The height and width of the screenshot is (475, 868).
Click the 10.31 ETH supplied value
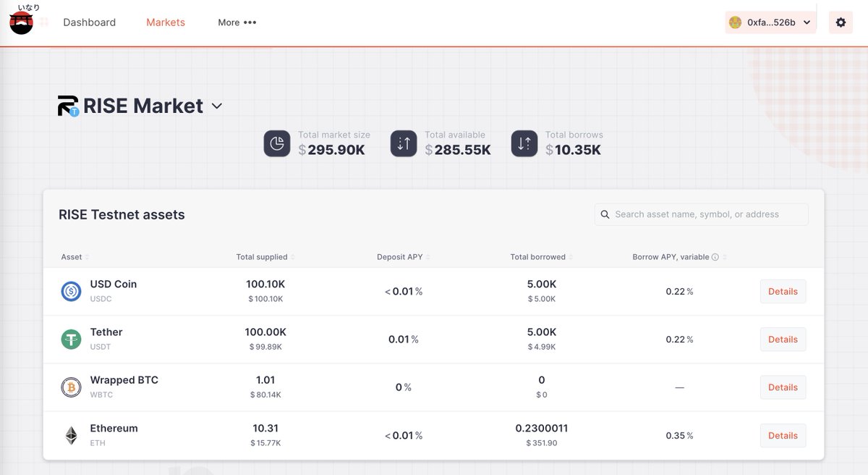[x=265, y=428]
